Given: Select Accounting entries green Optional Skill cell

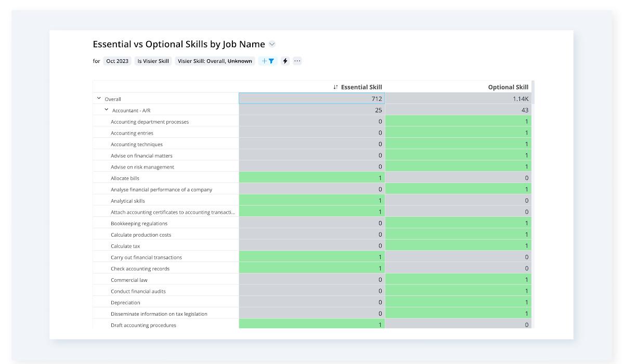Looking at the screenshot, I should pyautogui.click(x=458, y=133).
